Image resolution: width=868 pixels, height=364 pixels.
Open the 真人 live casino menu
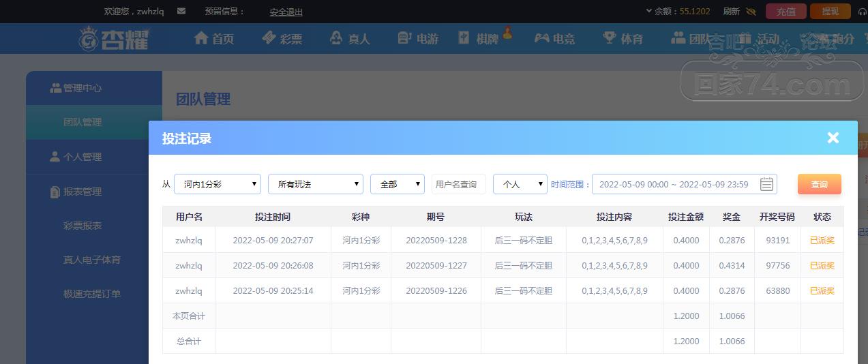click(x=350, y=38)
